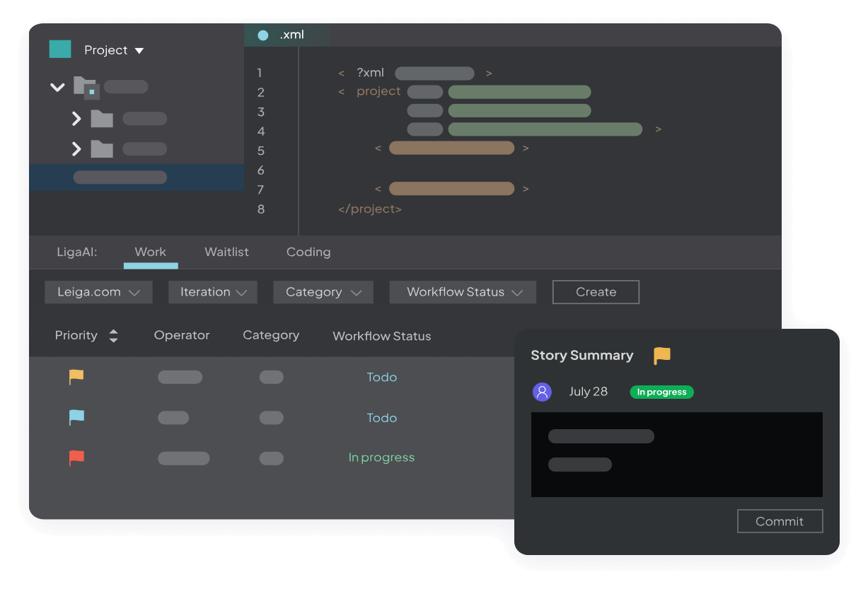Click the user avatar in the Story Summary panel
The height and width of the screenshot is (589, 868).
tap(542, 391)
